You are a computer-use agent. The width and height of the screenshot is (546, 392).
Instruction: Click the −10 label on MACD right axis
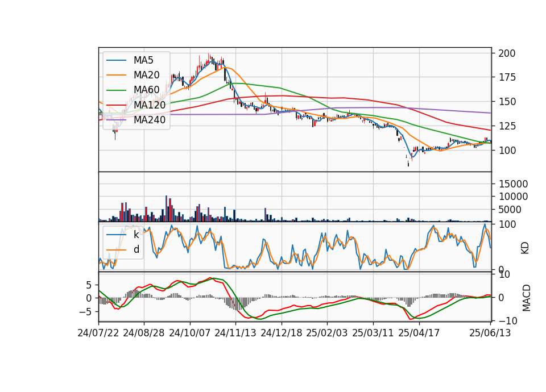click(508, 320)
